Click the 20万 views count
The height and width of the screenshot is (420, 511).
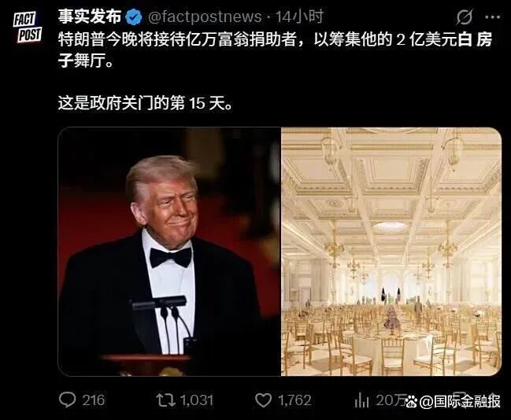click(391, 400)
